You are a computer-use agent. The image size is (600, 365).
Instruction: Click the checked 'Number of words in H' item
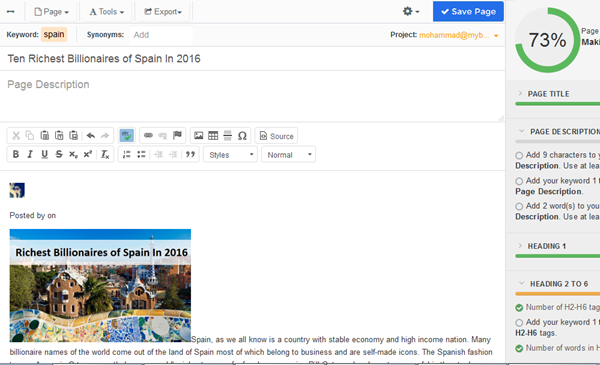(558, 348)
